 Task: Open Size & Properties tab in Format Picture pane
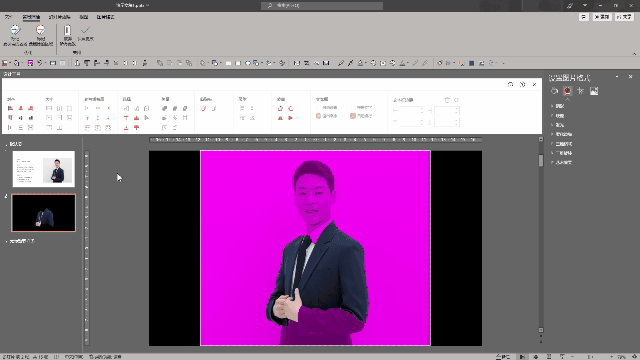[x=580, y=91]
